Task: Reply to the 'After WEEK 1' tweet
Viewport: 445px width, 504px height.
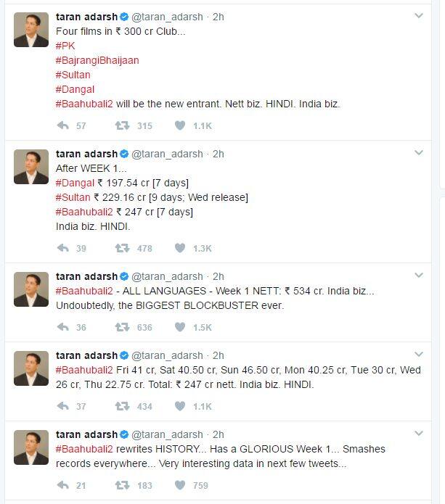Action: (63, 248)
